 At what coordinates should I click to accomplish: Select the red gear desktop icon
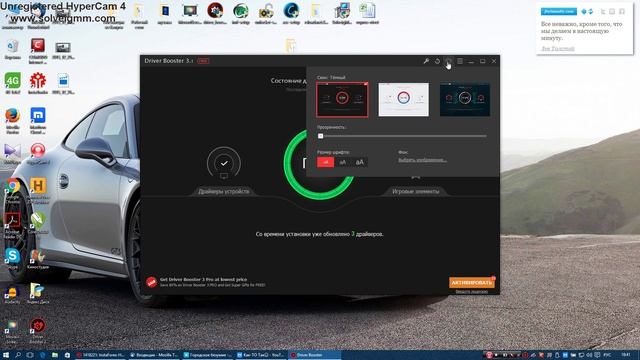pos(38,83)
